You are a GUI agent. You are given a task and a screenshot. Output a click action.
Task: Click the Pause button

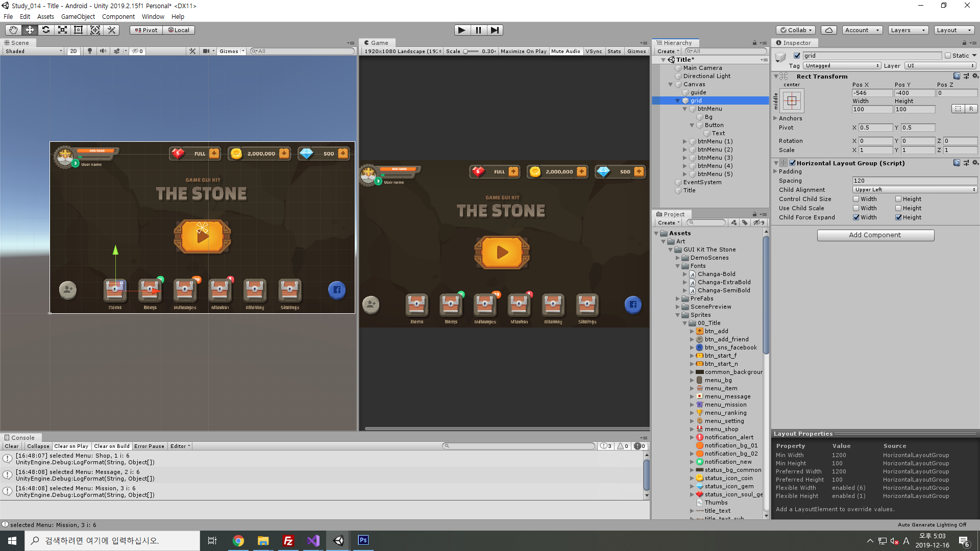click(478, 30)
